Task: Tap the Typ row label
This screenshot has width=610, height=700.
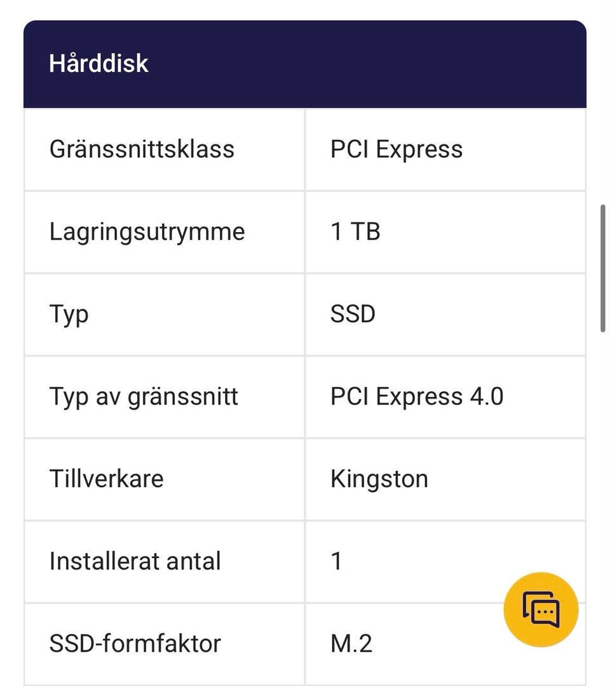Action: (x=69, y=314)
